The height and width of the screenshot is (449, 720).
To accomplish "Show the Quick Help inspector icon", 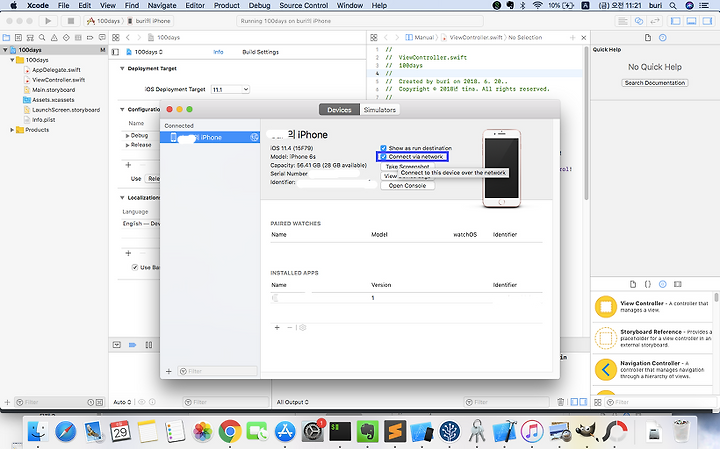I will point(663,38).
